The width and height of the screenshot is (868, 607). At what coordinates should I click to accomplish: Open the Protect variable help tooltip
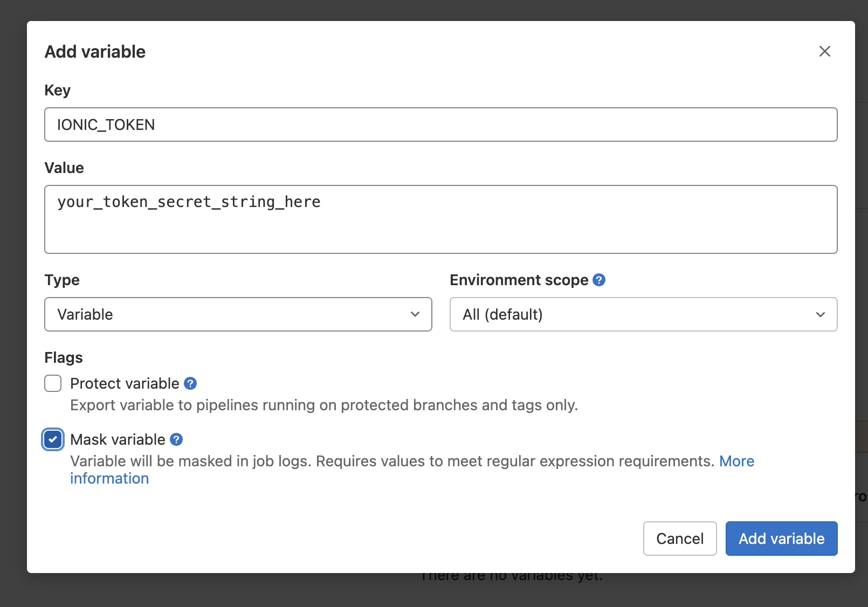coord(190,383)
